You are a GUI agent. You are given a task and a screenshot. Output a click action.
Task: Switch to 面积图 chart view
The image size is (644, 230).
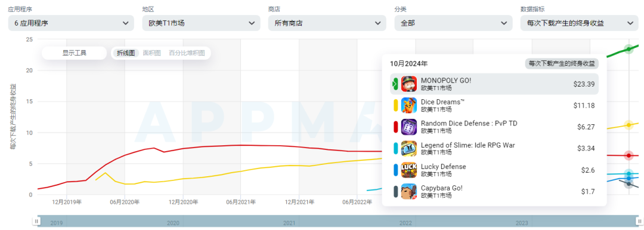click(151, 53)
